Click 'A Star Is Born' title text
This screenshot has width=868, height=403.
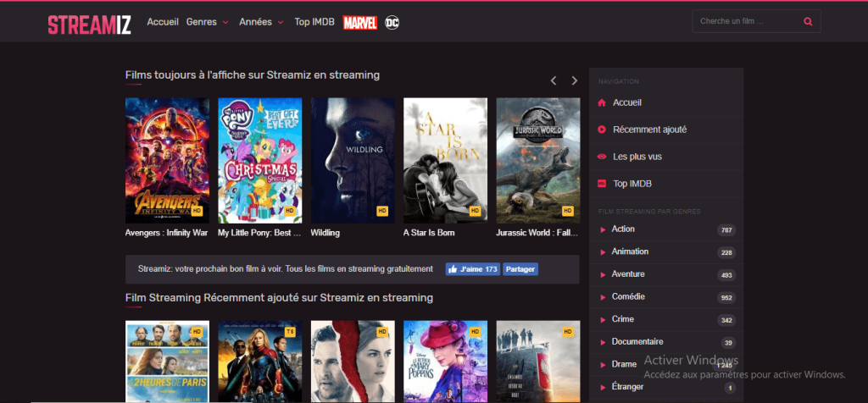(429, 234)
